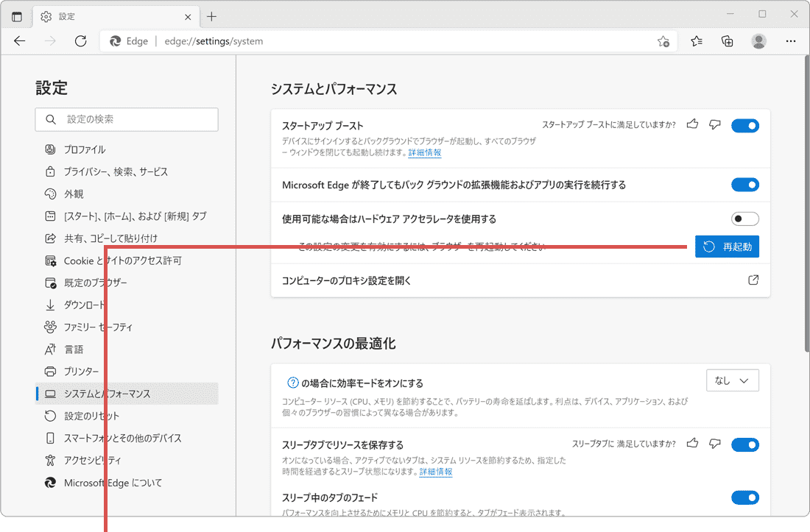Give thumbs up feedback for スタートアップ ブースト
The image size is (810, 532).
692,125
